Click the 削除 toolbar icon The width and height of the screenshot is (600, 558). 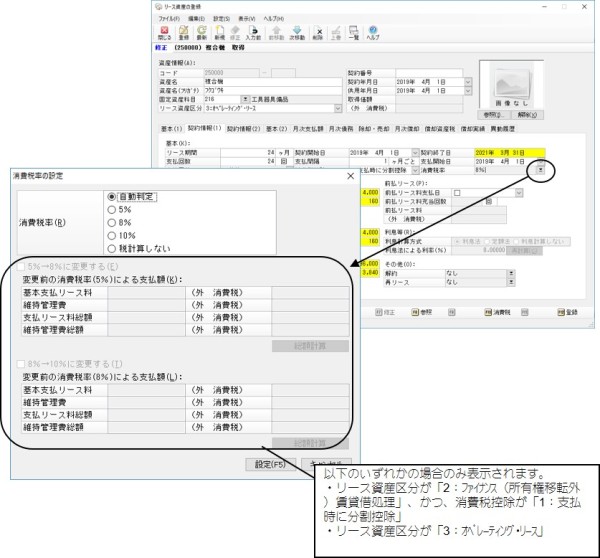click(320, 31)
